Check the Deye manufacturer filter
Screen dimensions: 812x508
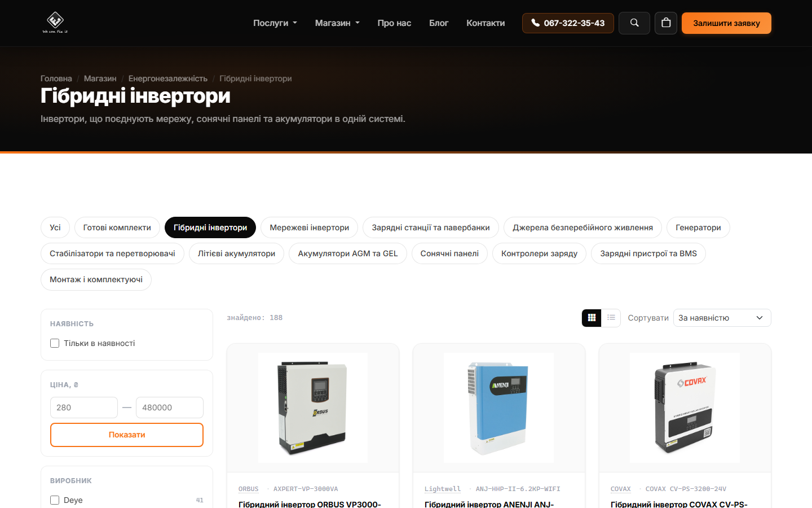(55, 500)
